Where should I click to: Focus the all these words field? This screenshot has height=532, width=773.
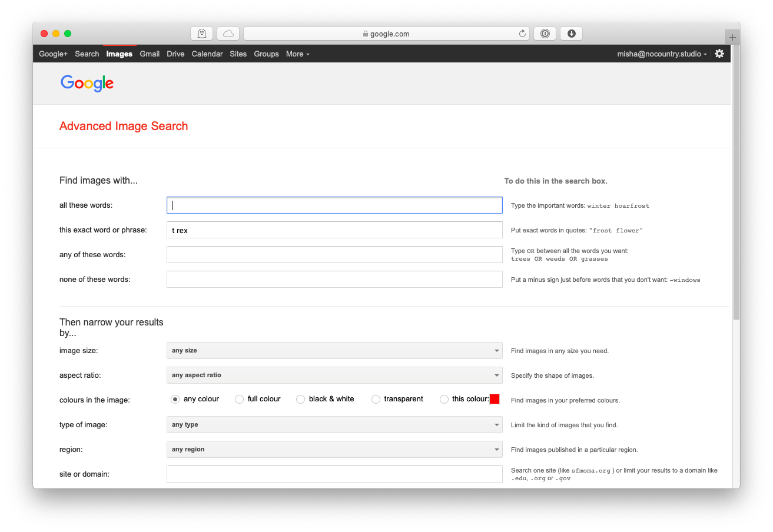pos(334,205)
